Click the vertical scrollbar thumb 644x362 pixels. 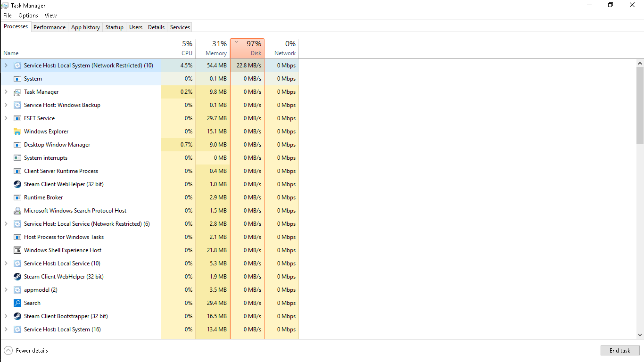coord(640,105)
